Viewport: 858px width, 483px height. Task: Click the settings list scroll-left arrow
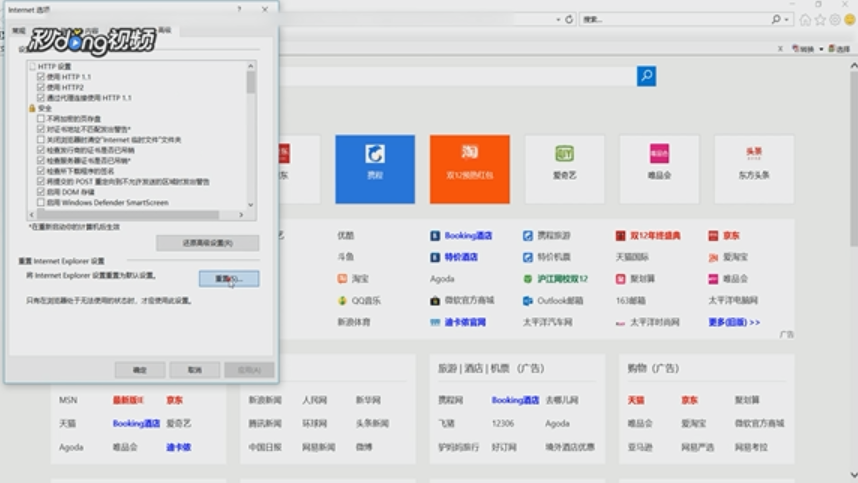[x=32, y=215]
